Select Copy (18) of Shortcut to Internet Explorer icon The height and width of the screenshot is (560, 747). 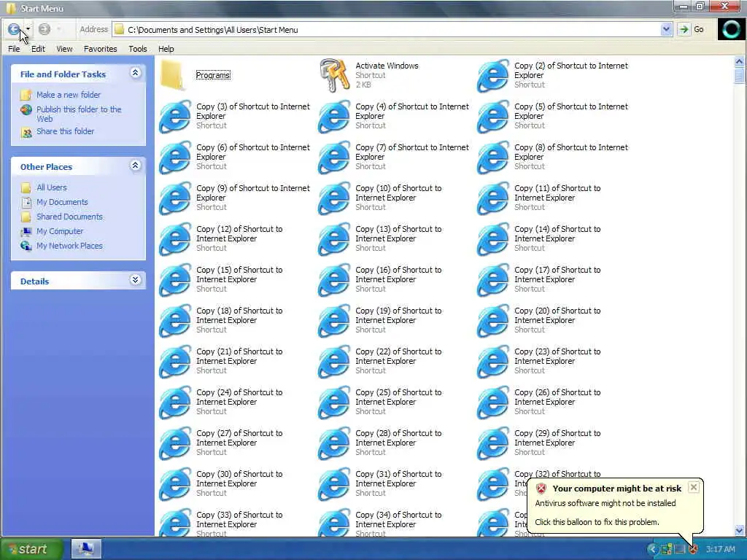click(x=175, y=321)
